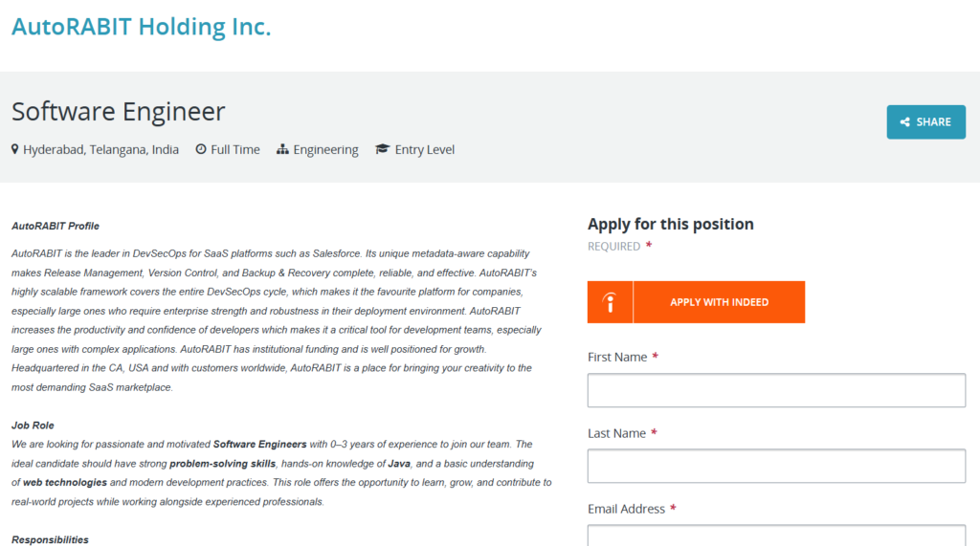Share this job with the SHARE button

coord(925,121)
